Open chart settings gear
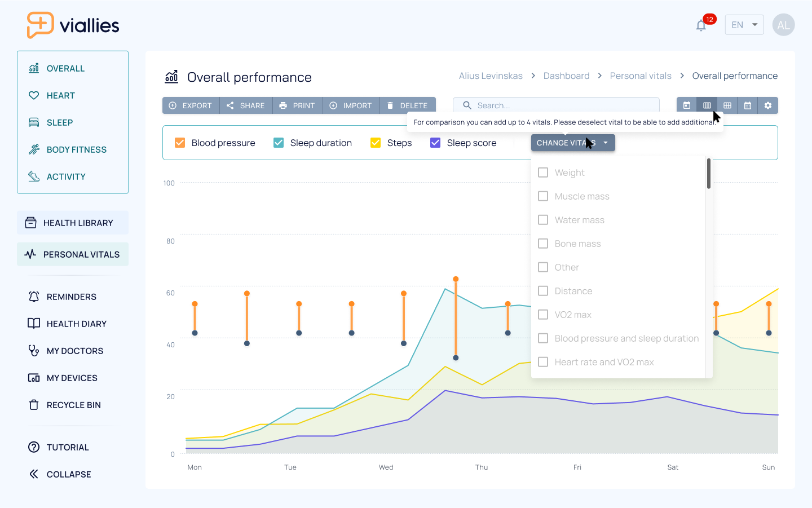812x508 pixels. 768,105
